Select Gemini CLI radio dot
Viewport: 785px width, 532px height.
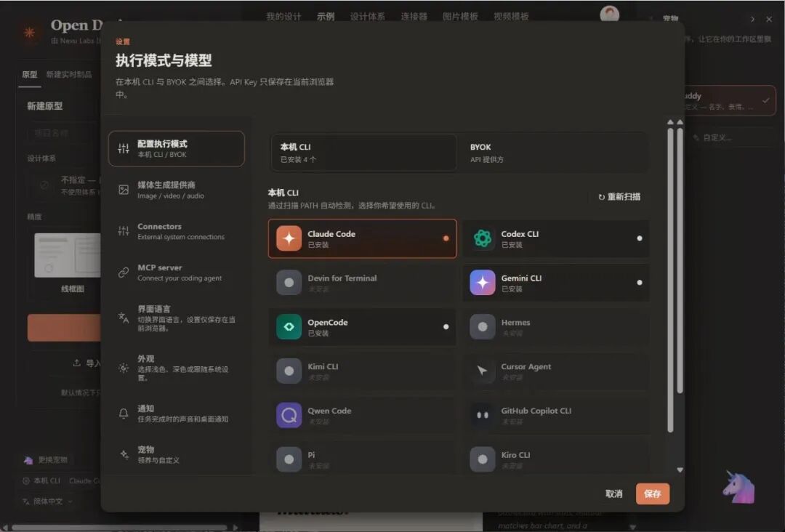[x=640, y=282]
